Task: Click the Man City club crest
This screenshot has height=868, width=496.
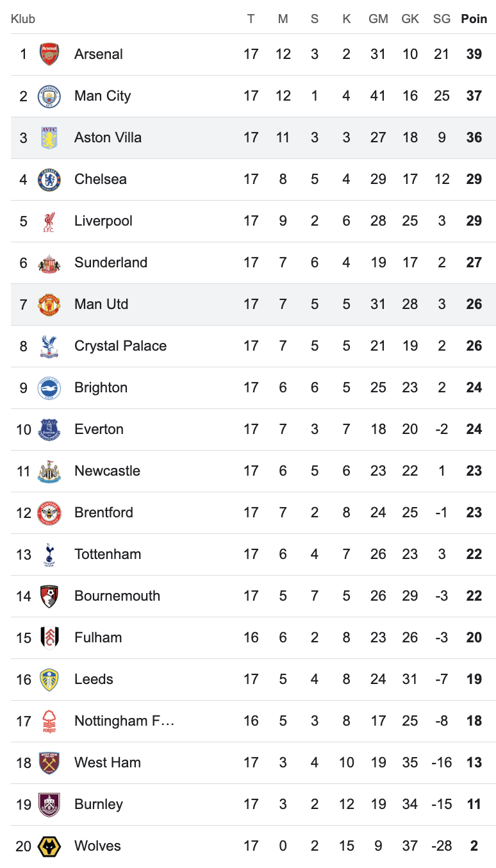Action: pyautogui.click(x=49, y=96)
